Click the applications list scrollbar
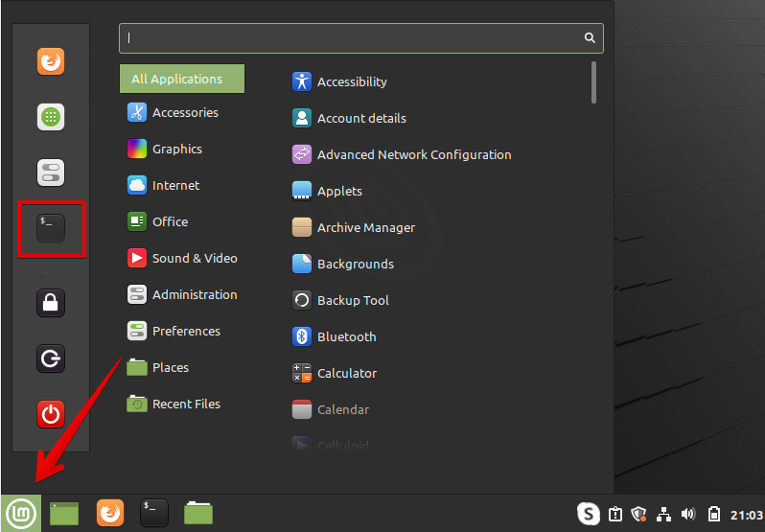The image size is (765, 532). click(594, 81)
